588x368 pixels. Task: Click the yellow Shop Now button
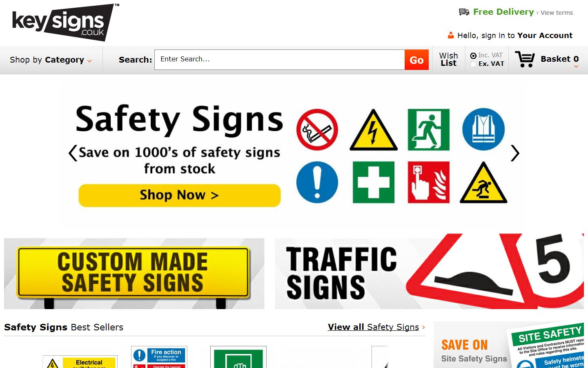tap(180, 195)
